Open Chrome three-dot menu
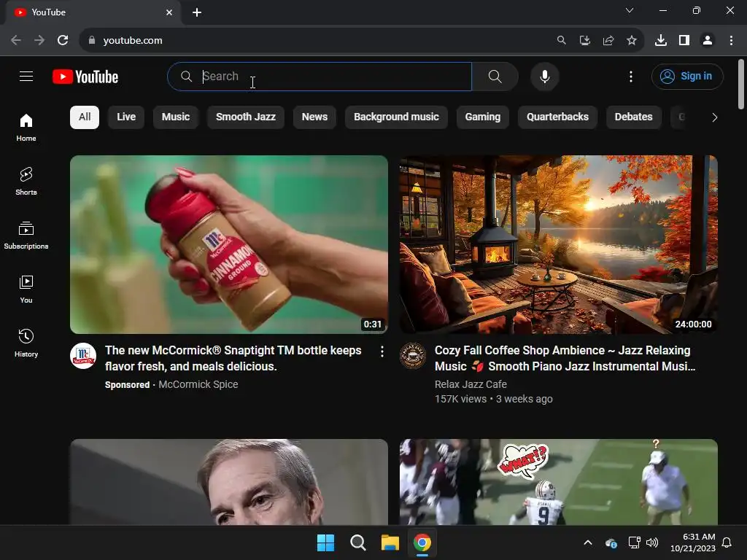 (731, 41)
